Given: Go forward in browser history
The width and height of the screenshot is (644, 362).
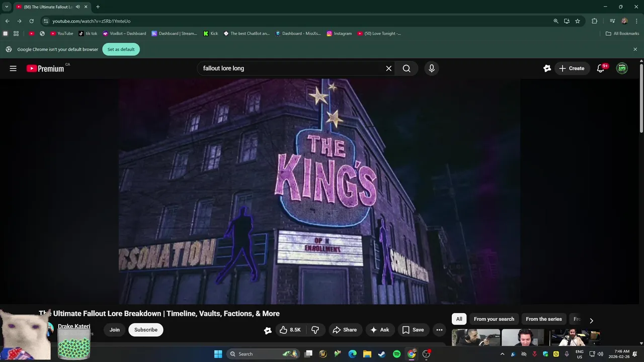Looking at the screenshot, I should point(19,21).
